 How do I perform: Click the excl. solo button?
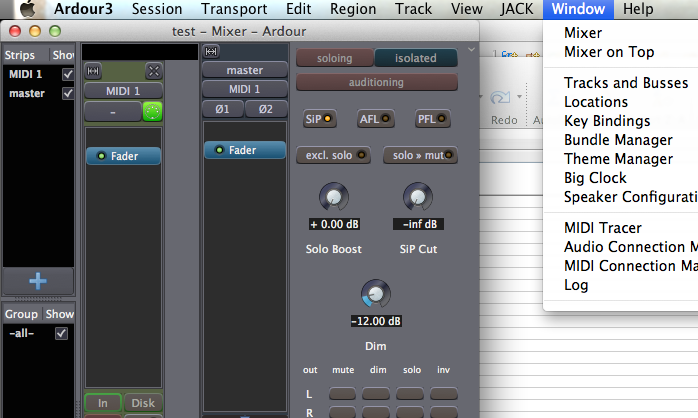[332, 155]
